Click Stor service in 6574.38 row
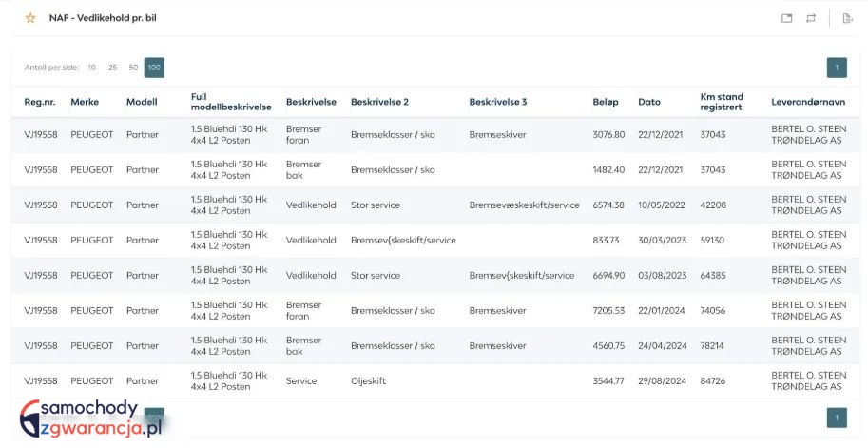This screenshot has height=448, width=868. coord(376,205)
